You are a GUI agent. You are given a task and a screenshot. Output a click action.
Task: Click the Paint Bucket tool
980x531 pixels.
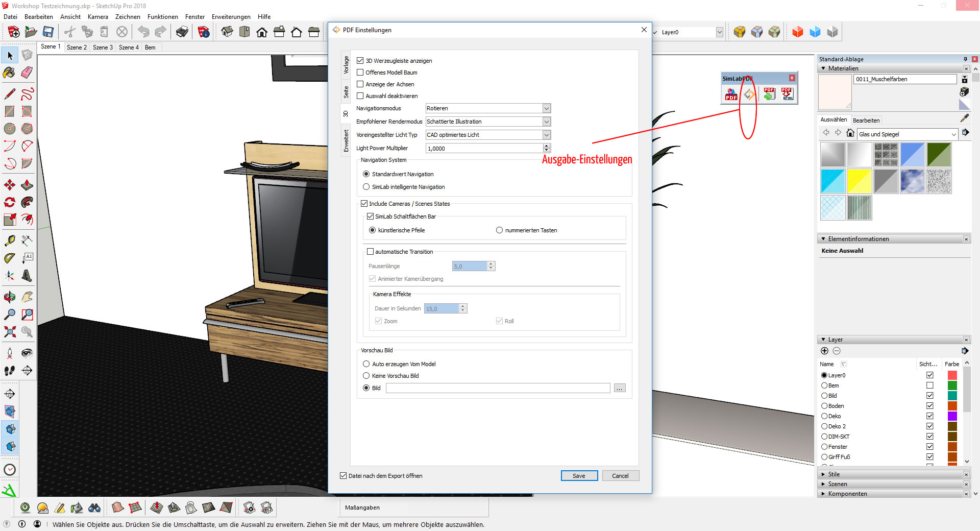click(9, 73)
